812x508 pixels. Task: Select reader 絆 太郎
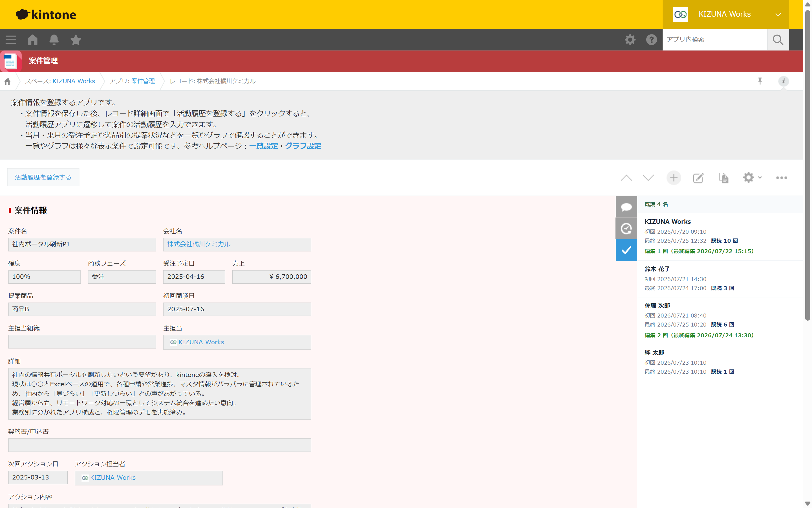pyautogui.click(x=654, y=352)
